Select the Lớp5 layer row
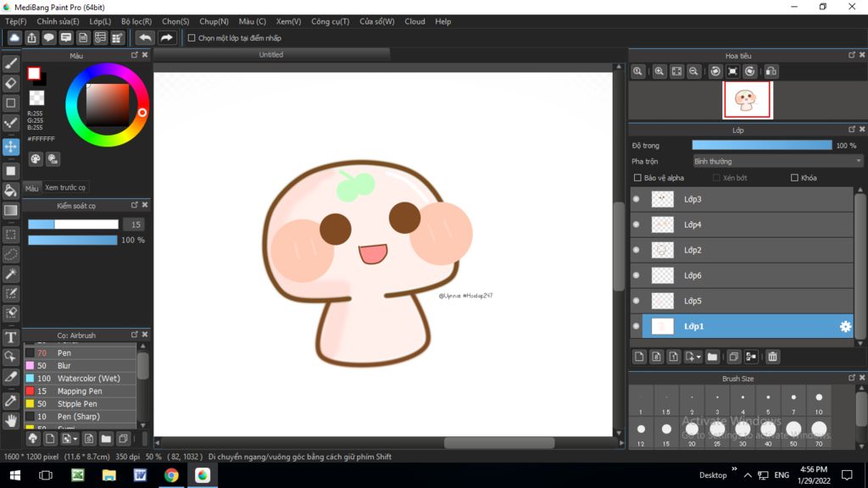 coord(742,301)
